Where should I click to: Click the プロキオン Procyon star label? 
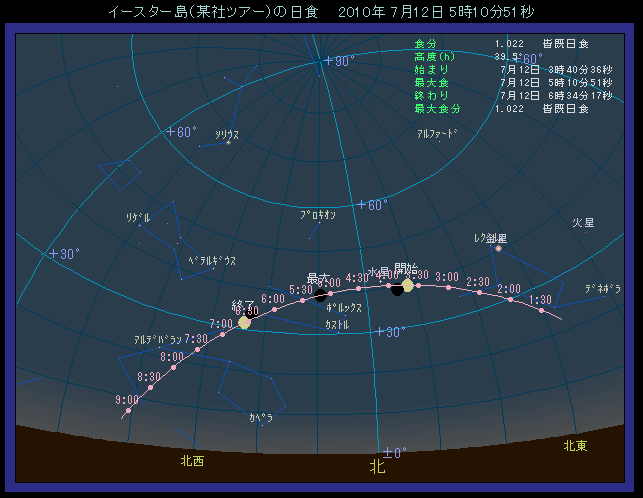coord(318,215)
